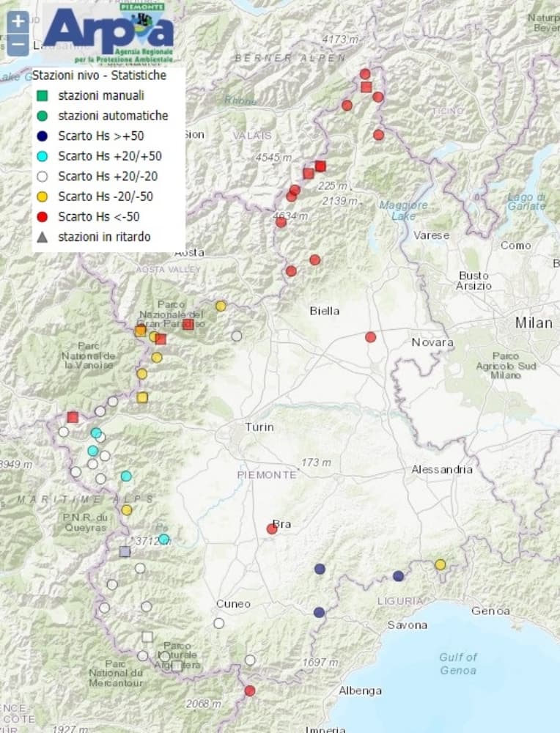Screen dimensions: 560x733
Task: Click the red Scarto Hs <-50 legend dot
Action: [43, 216]
